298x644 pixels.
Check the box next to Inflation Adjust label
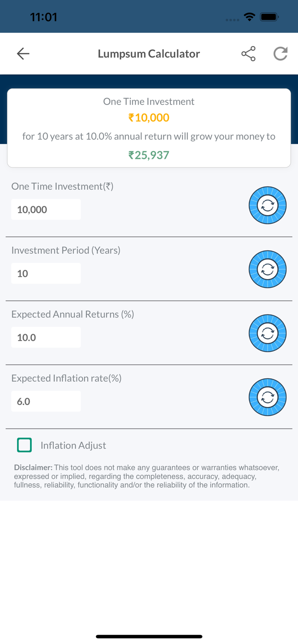tap(25, 445)
